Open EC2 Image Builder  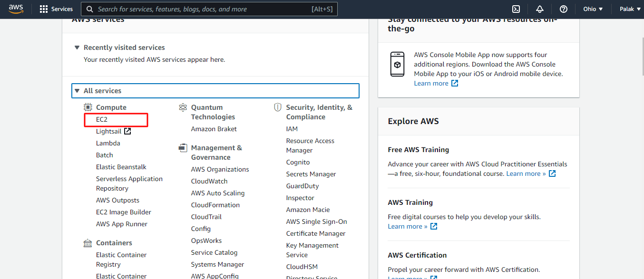124,212
